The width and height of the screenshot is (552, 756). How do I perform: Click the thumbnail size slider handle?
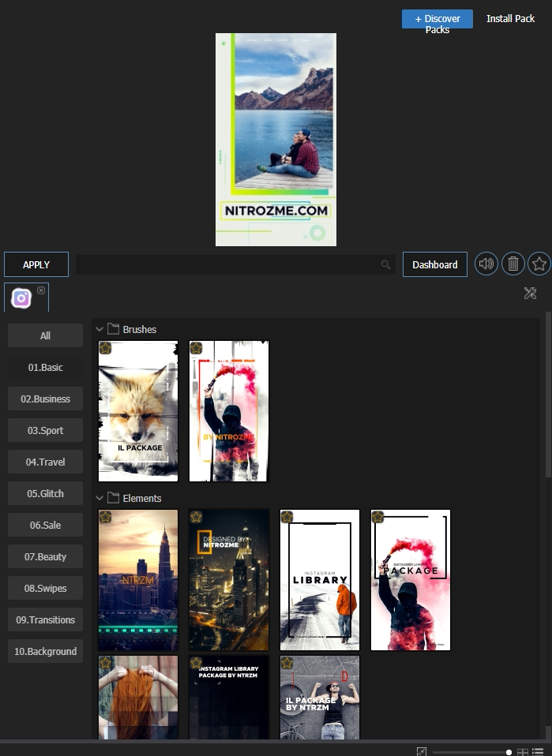tap(509, 752)
